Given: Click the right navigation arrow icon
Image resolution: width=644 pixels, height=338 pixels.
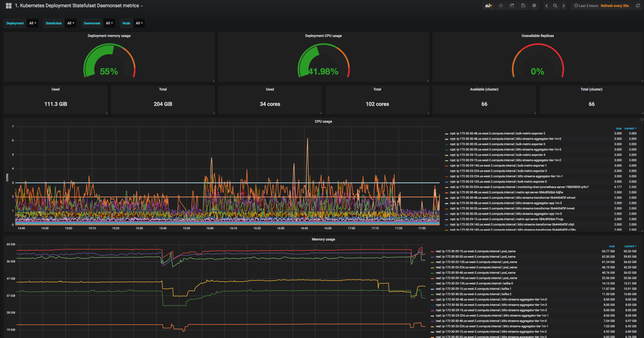Looking at the screenshot, I should [x=564, y=6].
